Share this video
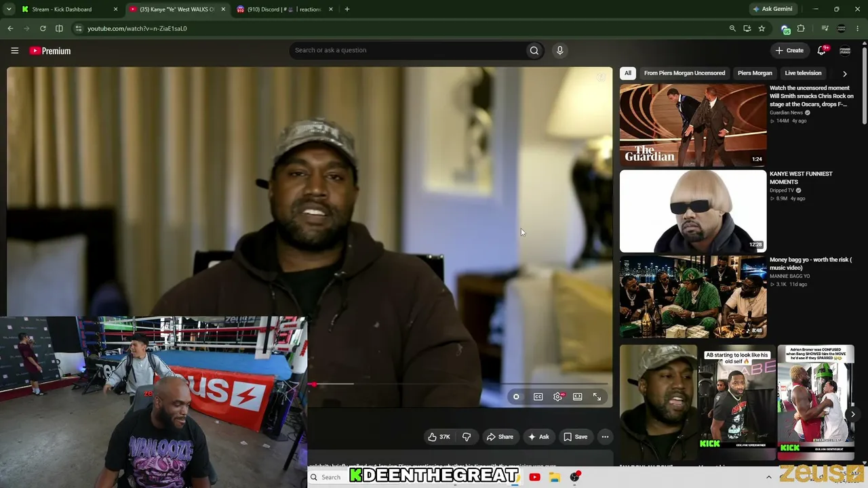 pyautogui.click(x=500, y=437)
